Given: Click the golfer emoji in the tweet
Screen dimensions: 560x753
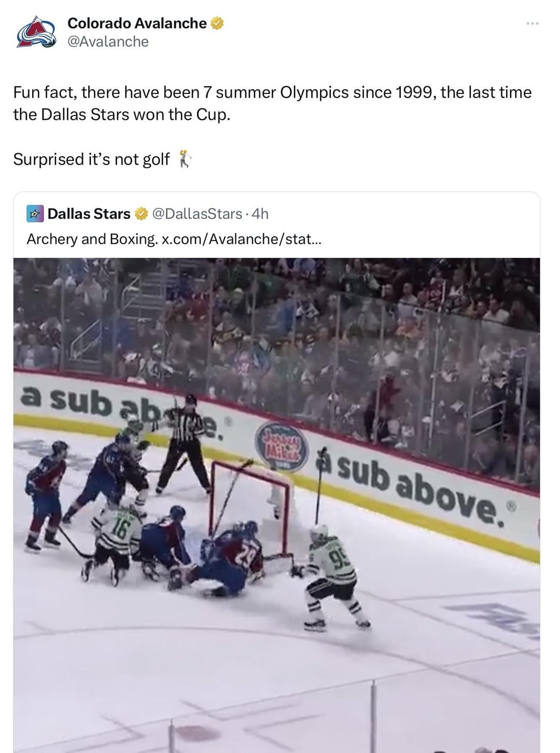Looking at the screenshot, I should coord(185,159).
